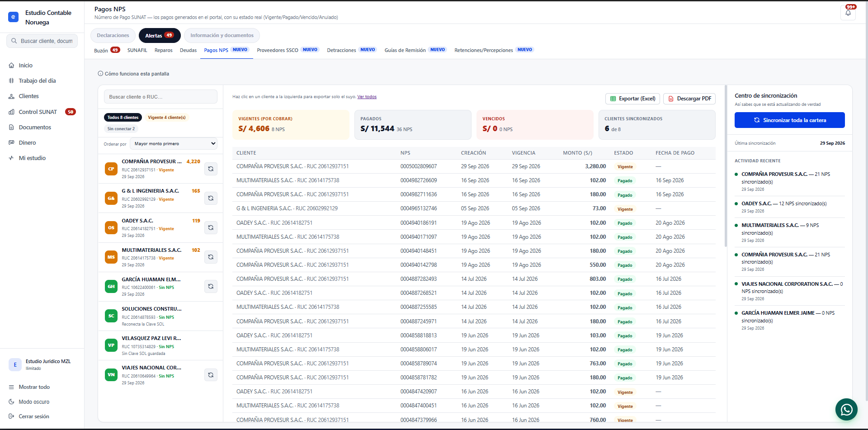Switch to Información y documentos tab
868x430 pixels.
pyautogui.click(x=222, y=36)
